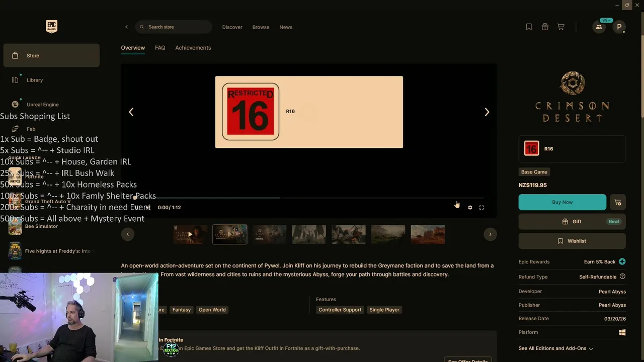Click the Controller Support feature tag
Viewport: 644px width, 362px height.
340,310
